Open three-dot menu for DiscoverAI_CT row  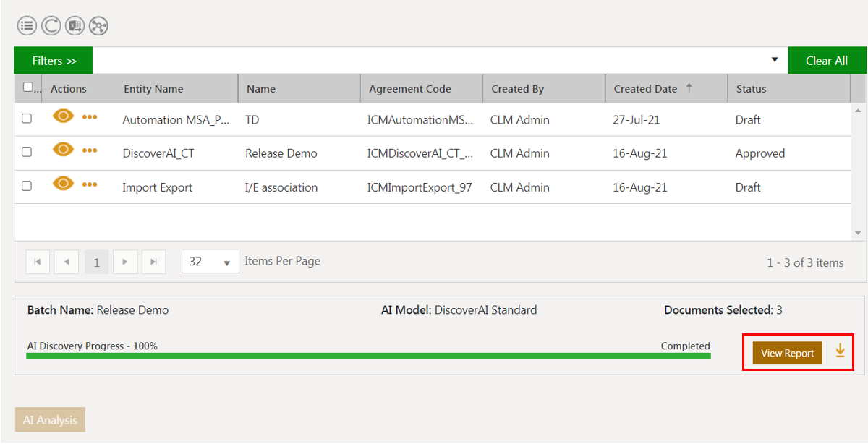[x=90, y=150]
